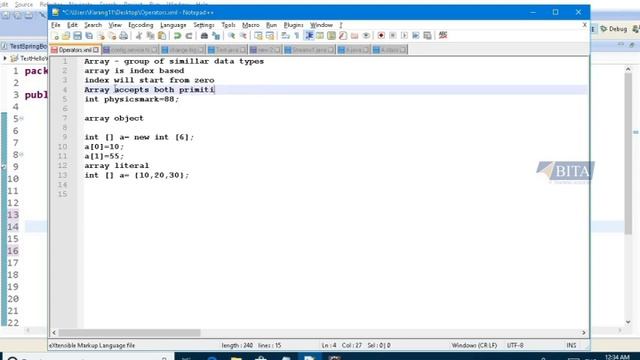Open the Edit menu

tap(72, 25)
